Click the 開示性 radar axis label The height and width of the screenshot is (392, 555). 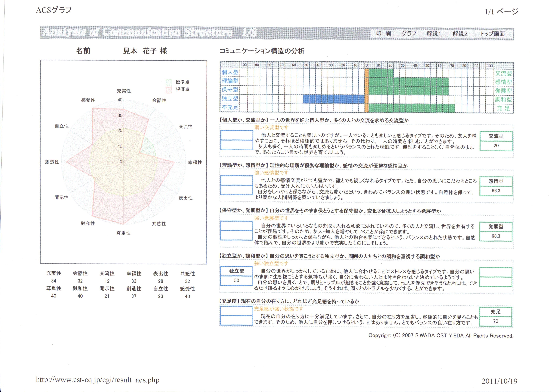pyautogui.click(x=61, y=197)
